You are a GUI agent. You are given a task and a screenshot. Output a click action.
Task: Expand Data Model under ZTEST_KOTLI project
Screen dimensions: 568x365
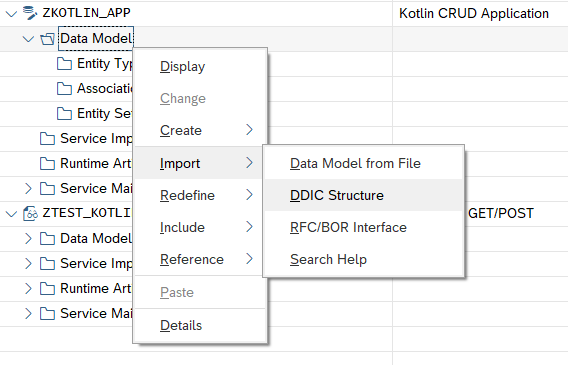pos(28,239)
